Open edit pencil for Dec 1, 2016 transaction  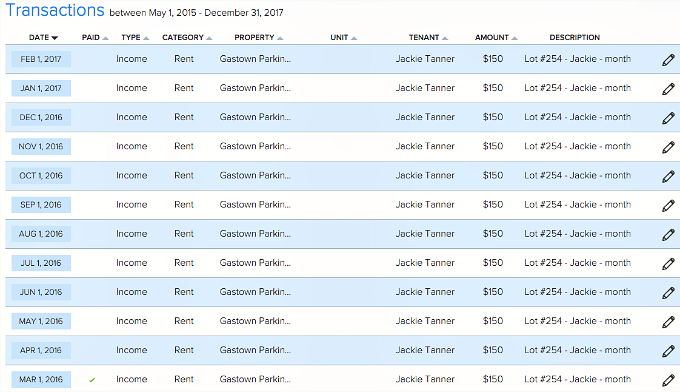pos(668,118)
